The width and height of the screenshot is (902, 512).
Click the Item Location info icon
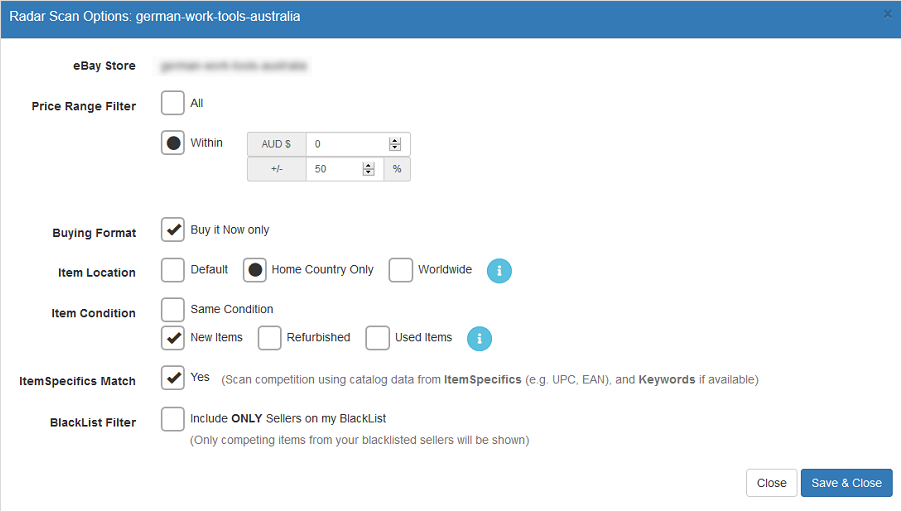[499, 270]
